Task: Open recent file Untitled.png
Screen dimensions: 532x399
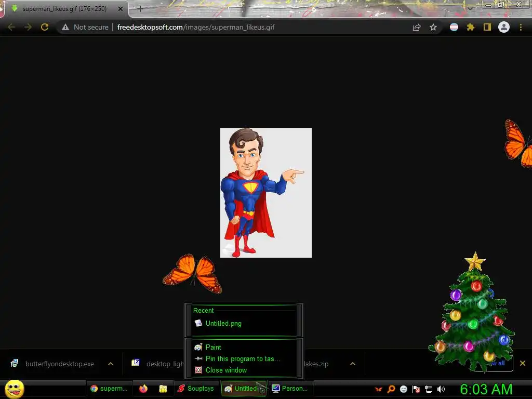Action: coord(244,323)
